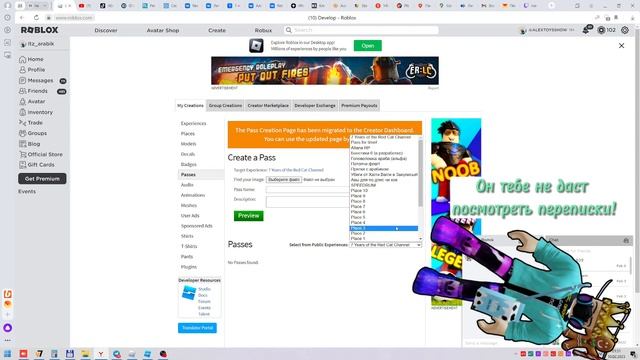
Task: Click the Roblox Studio icon in Developer Resources
Action: pyautogui.click(x=189, y=293)
